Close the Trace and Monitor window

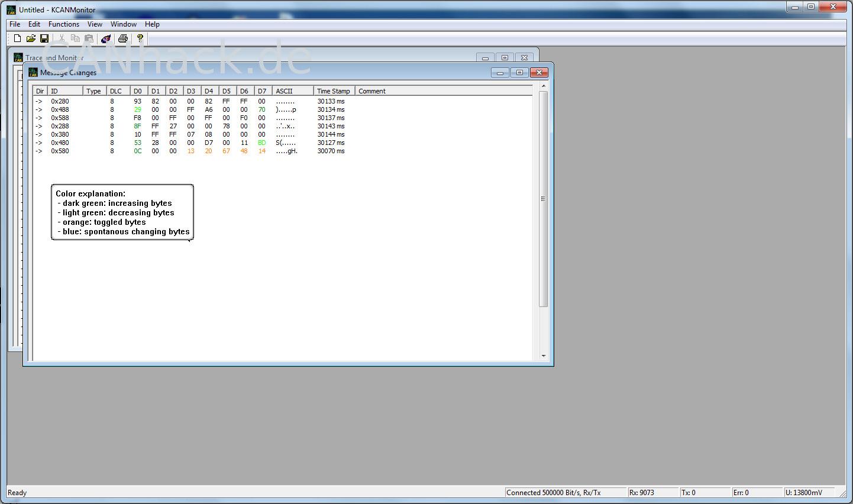coord(524,58)
